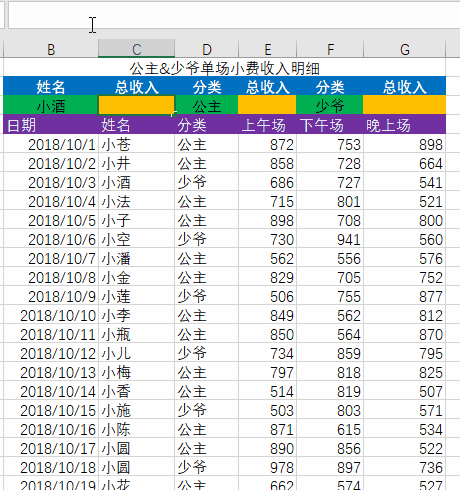460x490 pixels.
Task: Click into the formula bar input
Action: click(x=233, y=15)
